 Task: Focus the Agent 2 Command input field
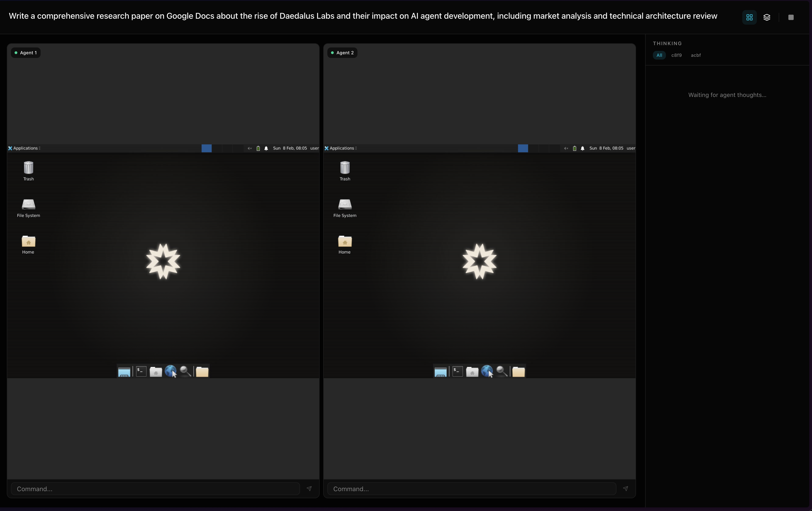[x=471, y=488]
